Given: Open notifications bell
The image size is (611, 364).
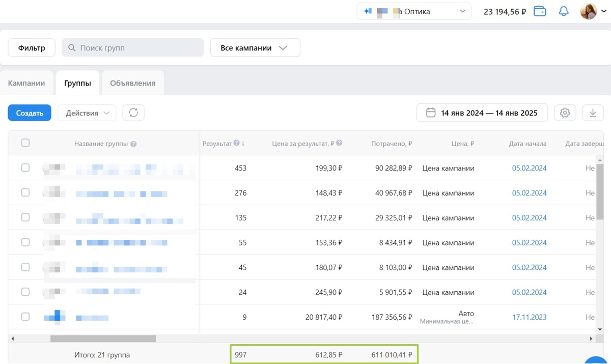Looking at the screenshot, I should pyautogui.click(x=564, y=11).
